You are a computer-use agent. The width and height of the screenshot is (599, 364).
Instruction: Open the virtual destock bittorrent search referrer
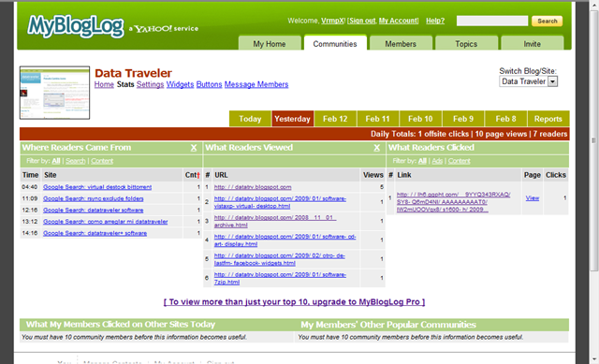[97, 187]
